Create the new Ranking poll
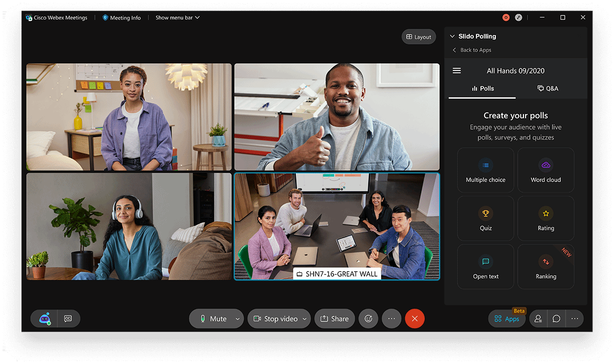The width and height of the screenshot is (614, 364). (x=545, y=266)
